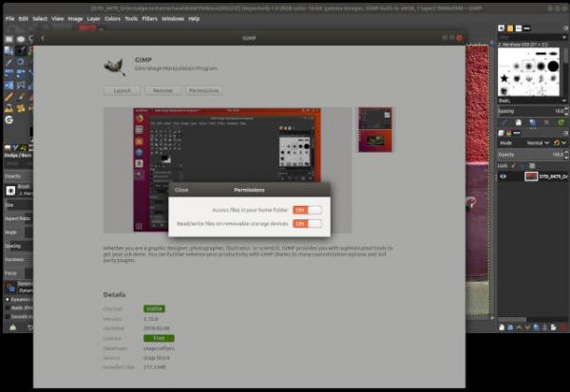Screen dimensions: 570x392
Task: Select the Clone stamp tool
Action: [x=9, y=108]
